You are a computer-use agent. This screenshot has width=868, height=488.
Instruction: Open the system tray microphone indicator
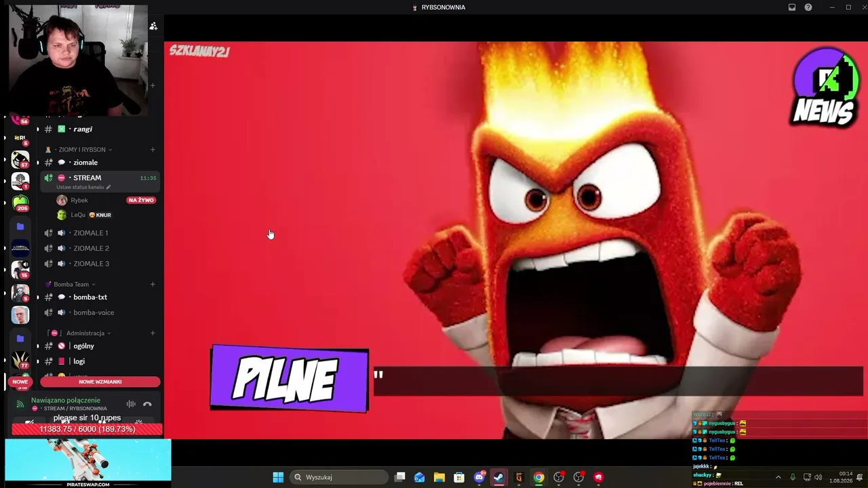pos(793,477)
